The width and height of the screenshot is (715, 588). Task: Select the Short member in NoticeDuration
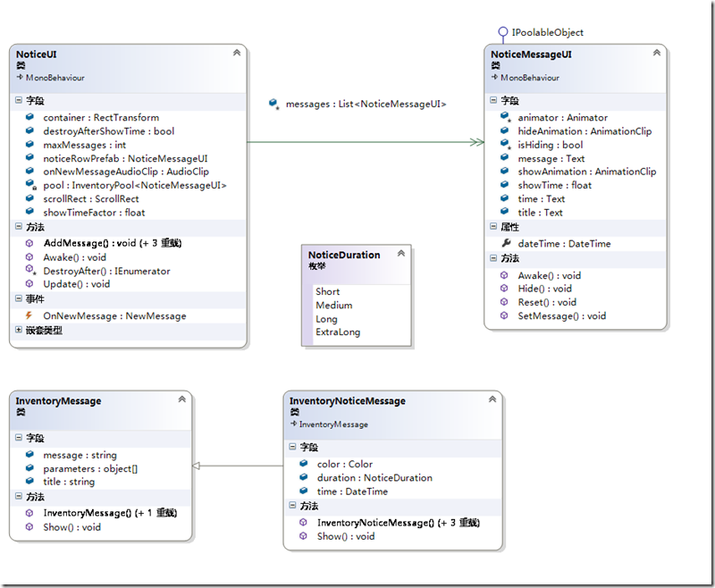[328, 291]
